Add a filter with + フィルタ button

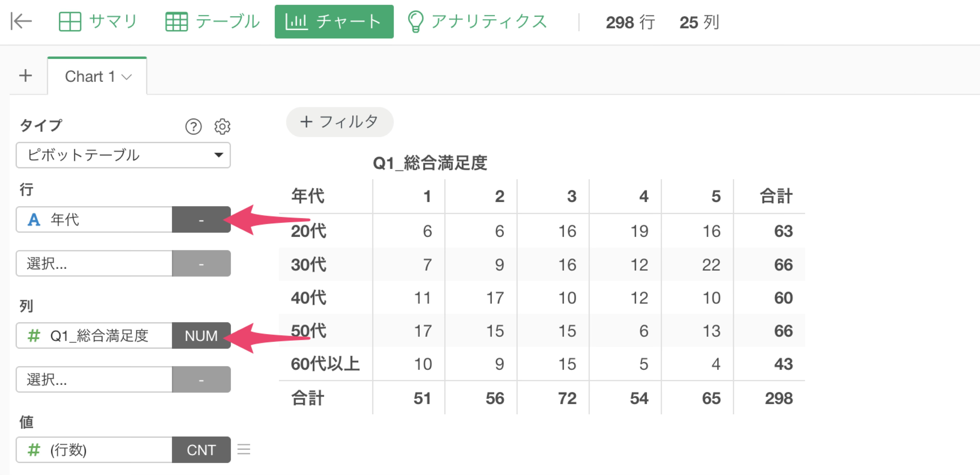pyautogui.click(x=340, y=122)
